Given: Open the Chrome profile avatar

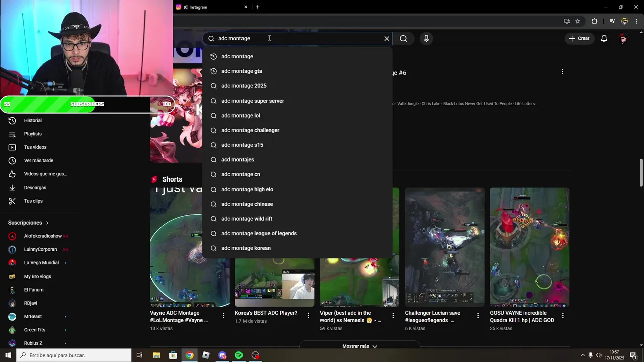Looking at the screenshot, I should tap(624, 21).
